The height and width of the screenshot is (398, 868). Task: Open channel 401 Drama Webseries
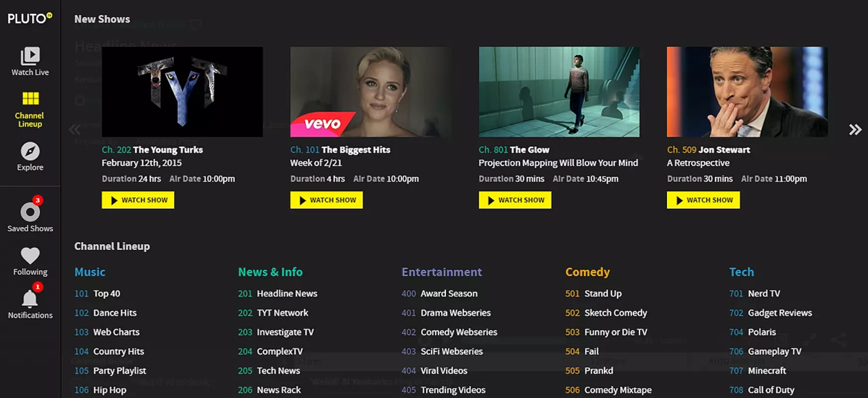click(x=446, y=313)
